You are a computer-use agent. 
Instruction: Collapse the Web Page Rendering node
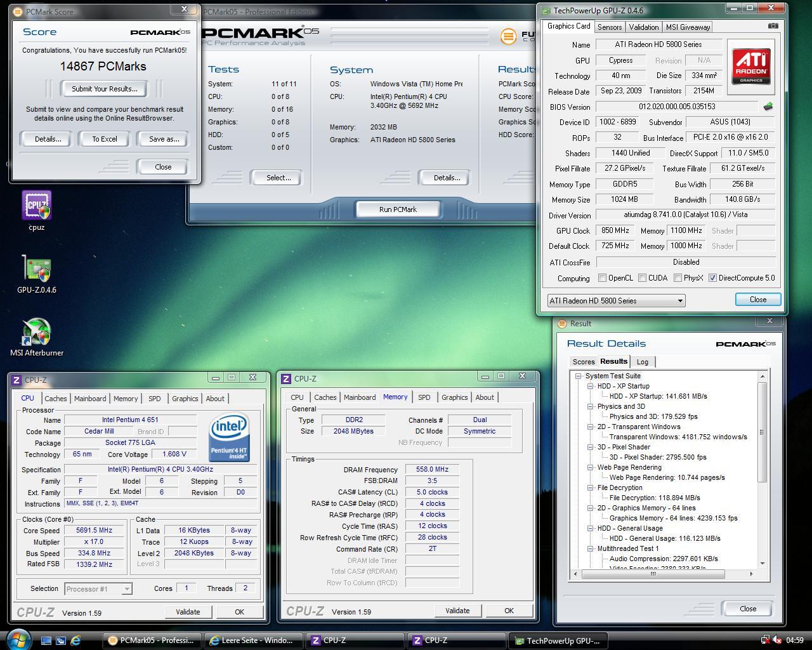590,467
